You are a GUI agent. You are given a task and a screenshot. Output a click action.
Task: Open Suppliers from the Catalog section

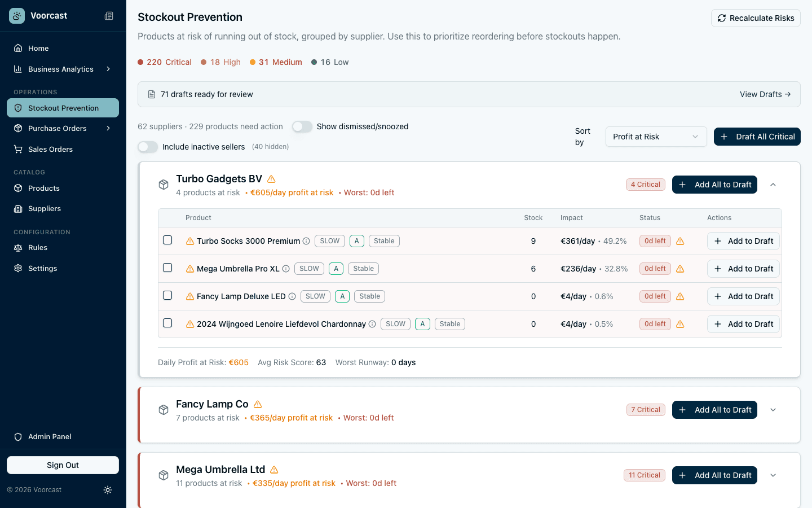pos(45,208)
